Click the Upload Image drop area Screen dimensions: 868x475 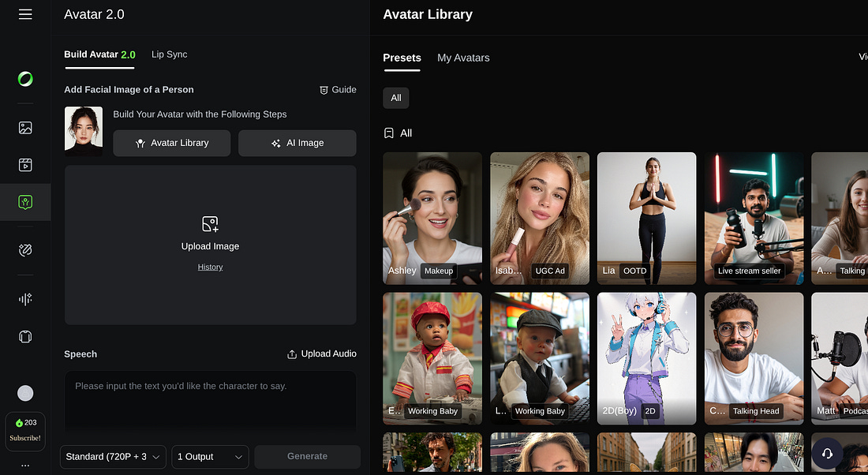coord(211,245)
